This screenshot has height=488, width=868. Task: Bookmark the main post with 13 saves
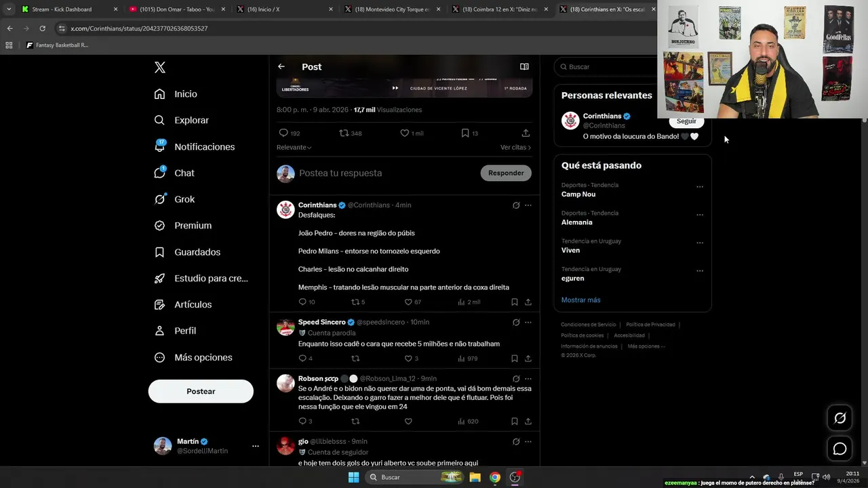tap(469, 133)
